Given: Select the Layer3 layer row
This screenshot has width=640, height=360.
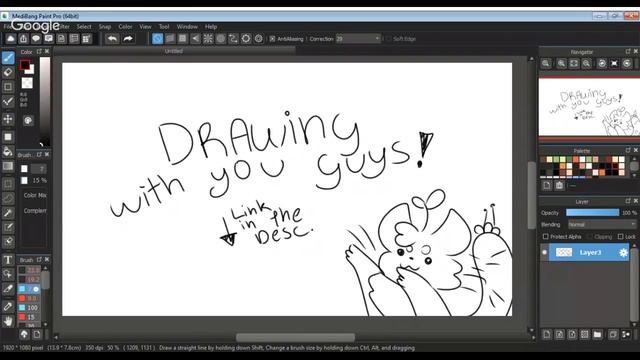Looking at the screenshot, I should point(585,253).
